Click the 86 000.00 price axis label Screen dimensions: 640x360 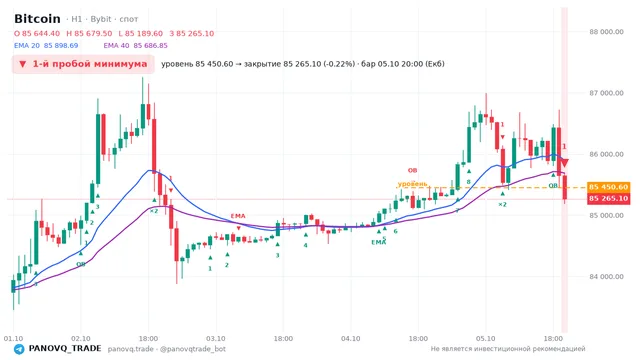click(x=606, y=154)
